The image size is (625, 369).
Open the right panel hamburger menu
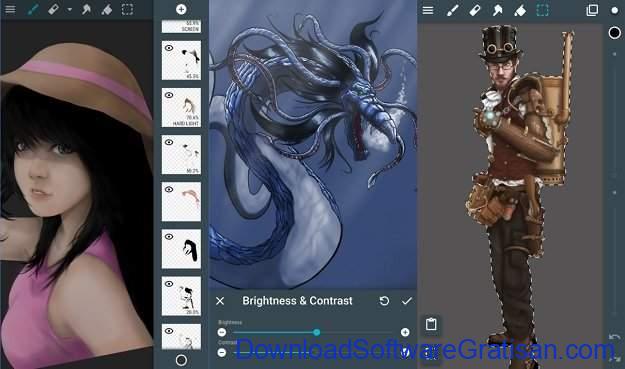click(428, 10)
